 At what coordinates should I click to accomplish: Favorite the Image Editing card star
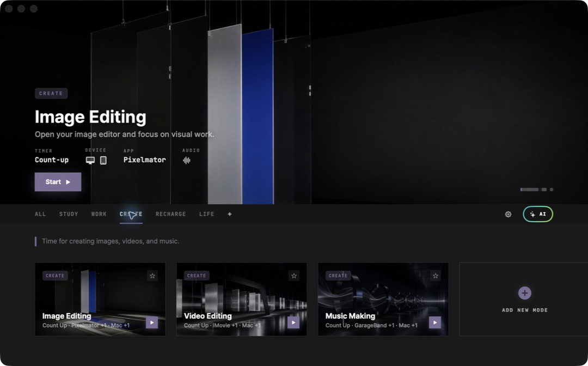click(152, 276)
